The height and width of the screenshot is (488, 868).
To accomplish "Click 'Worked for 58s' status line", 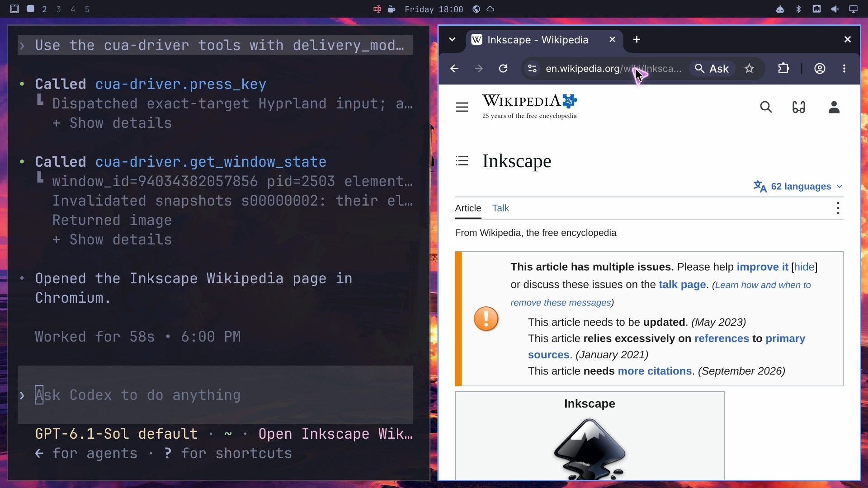I will click(x=138, y=337).
